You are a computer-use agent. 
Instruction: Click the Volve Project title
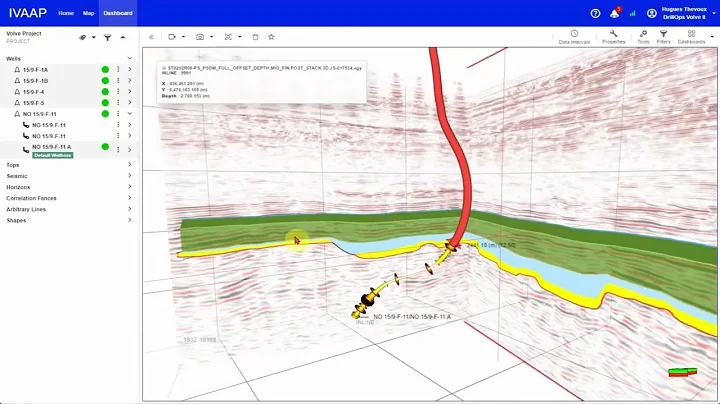pos(24,34)
